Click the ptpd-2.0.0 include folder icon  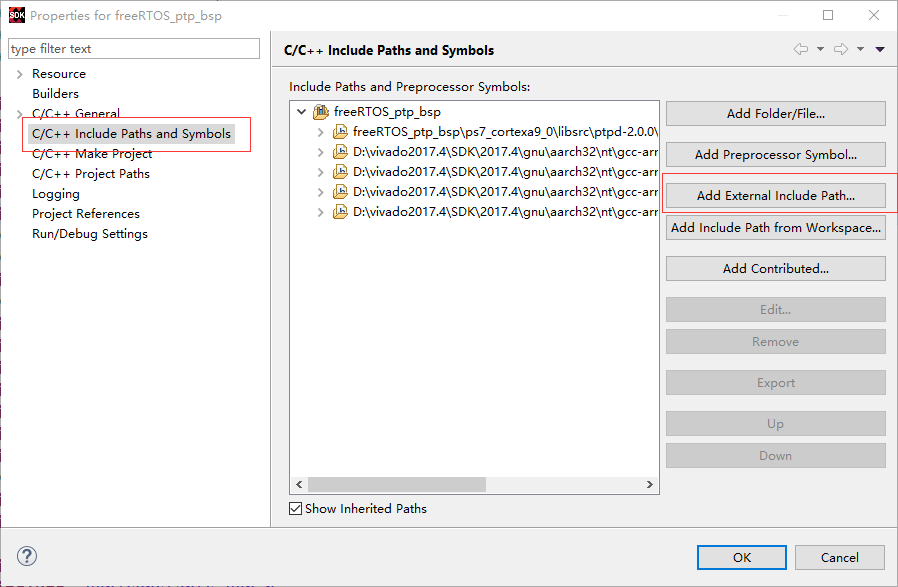pos(340,132)
